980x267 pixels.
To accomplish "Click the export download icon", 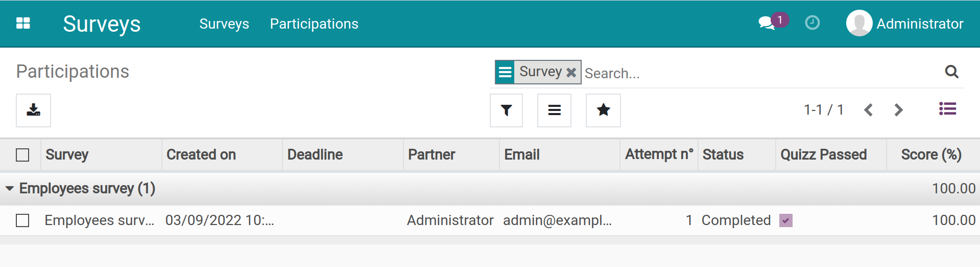I will (33, 110).
